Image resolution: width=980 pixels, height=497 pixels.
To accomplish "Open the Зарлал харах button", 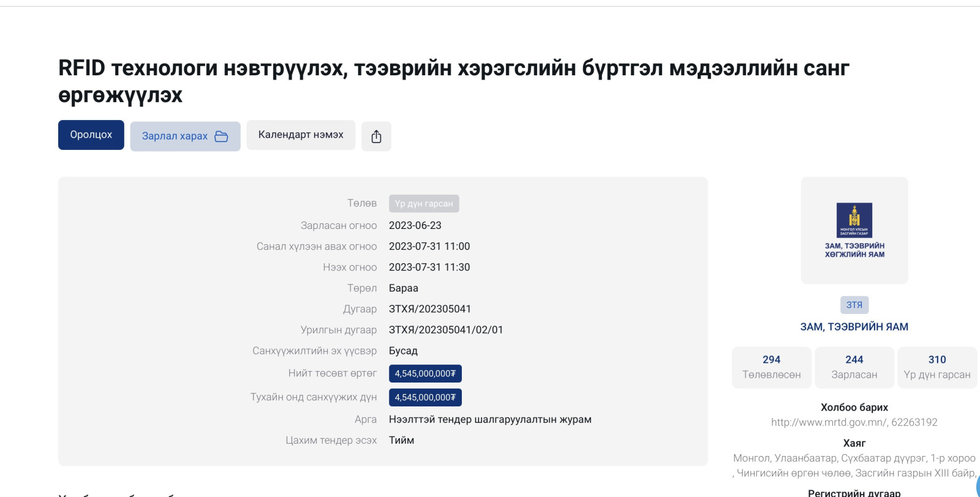I will point(185,136).
